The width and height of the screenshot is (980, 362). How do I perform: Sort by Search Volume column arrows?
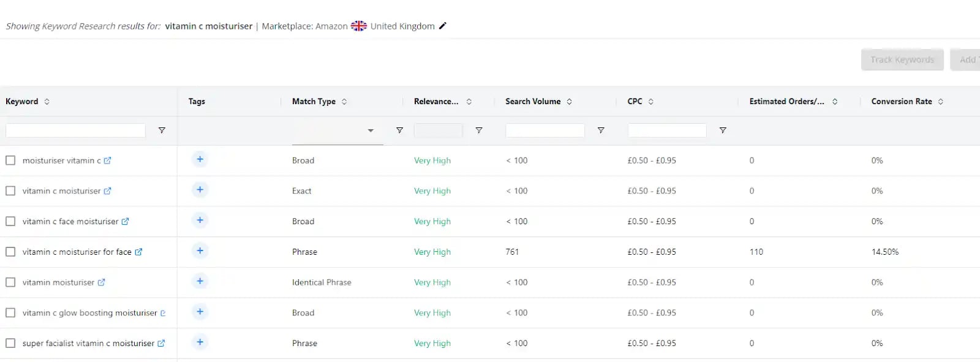(570, 102)
